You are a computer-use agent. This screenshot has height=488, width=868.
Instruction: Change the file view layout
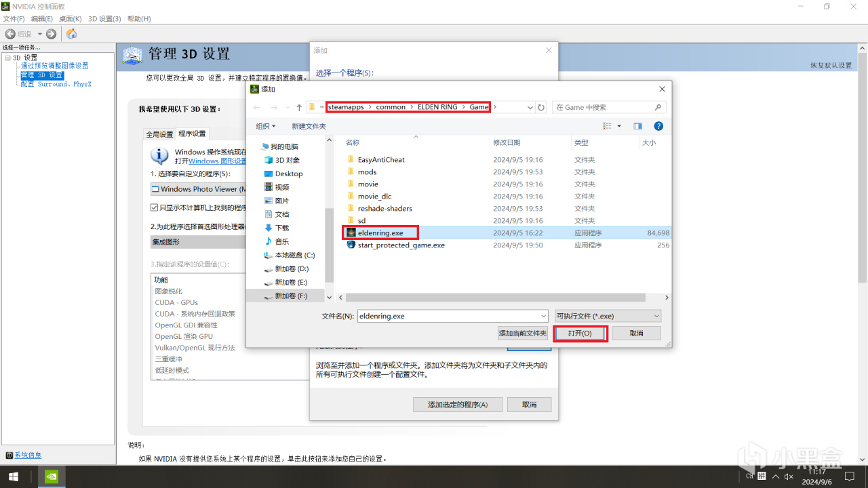coord(608,126)
